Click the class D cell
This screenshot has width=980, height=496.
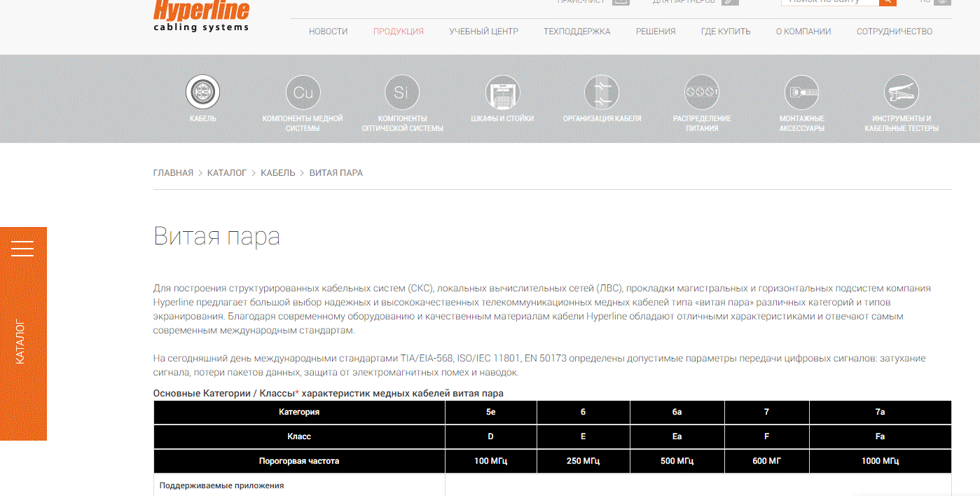[x=491, y=436]
